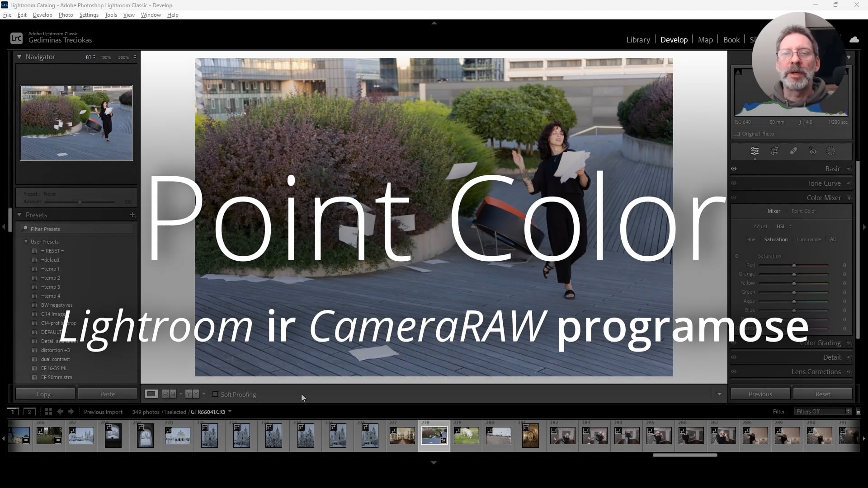Open the Develop menu
The height and width of the screenshot is (488, 868).
(42, 15)
